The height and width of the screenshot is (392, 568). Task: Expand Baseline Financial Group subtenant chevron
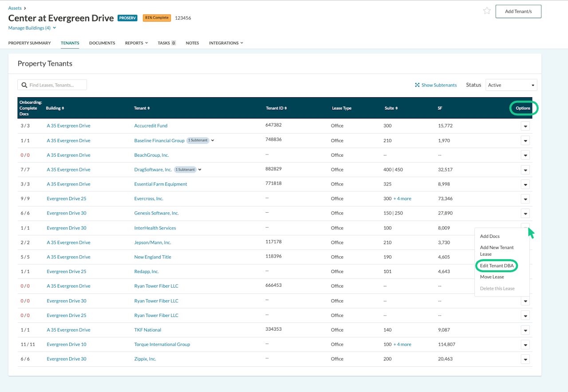tap(213, 141)
